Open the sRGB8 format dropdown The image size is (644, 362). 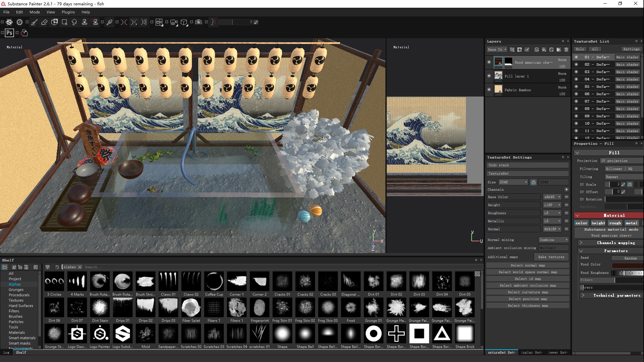pyautogui.click(x=552, y=197)
